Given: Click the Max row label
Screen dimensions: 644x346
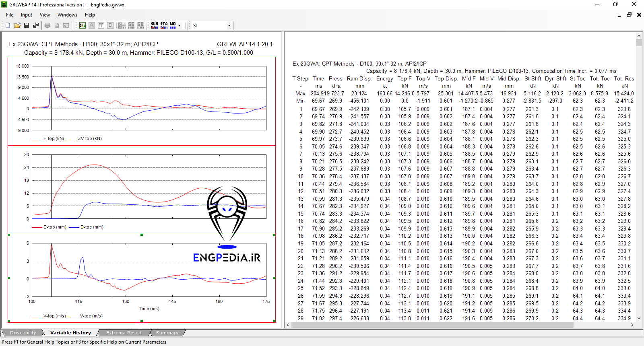Looking at the screenshot, I should tap(300, 93).
